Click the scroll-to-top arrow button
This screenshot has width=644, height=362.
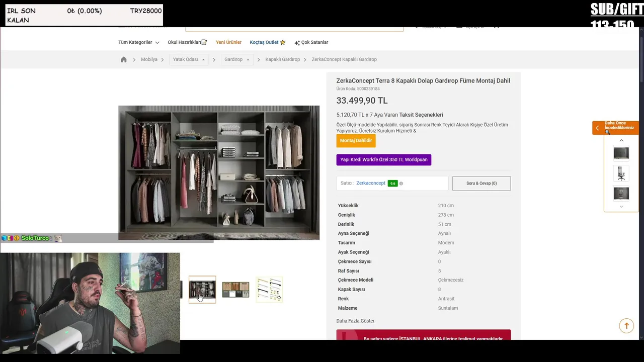626,326
